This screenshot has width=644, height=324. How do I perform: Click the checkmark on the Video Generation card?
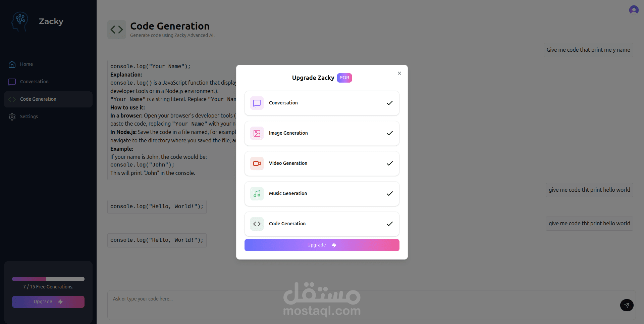tap(389, 164)
